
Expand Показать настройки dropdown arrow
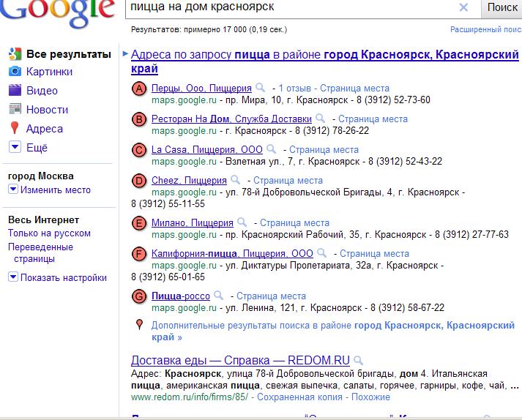pos(12,277)
